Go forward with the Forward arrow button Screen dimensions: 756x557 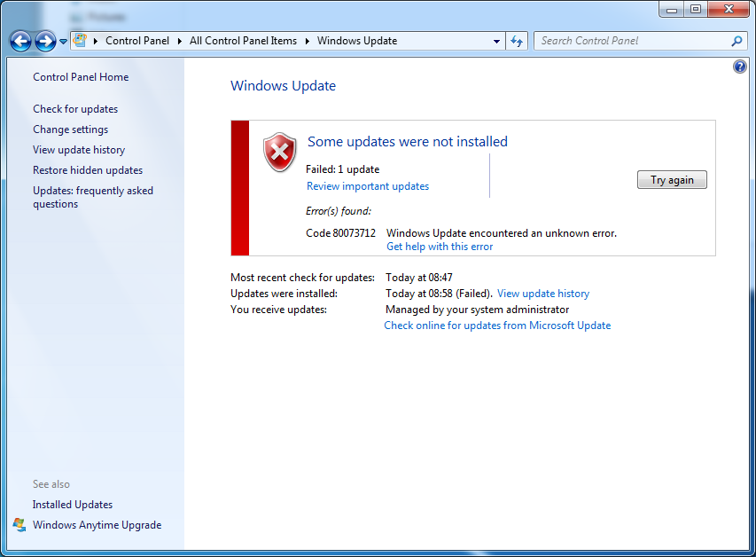click(45, 41)
